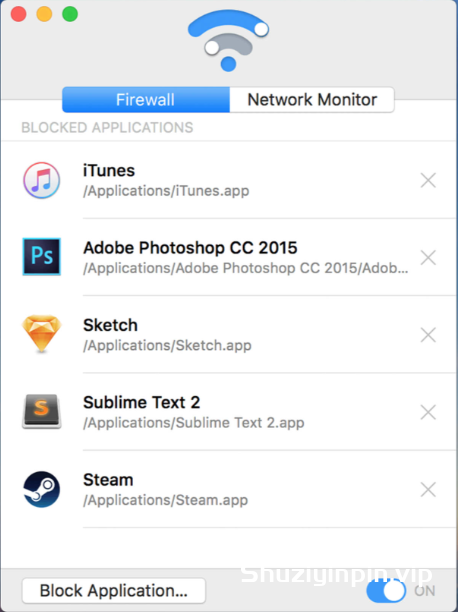Click the Sketch diamond icon
This screenshot has width=458, height=612.
coord(41,334)
